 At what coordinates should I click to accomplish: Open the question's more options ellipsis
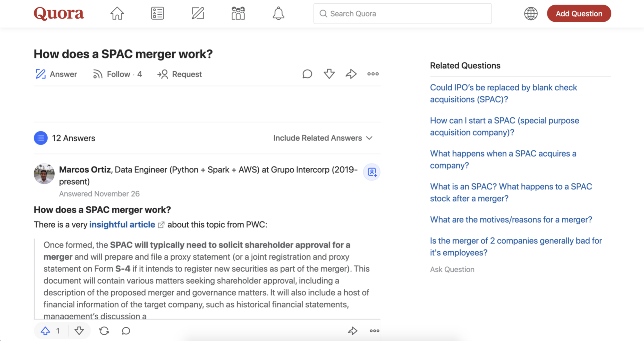[x=373, y=74]
